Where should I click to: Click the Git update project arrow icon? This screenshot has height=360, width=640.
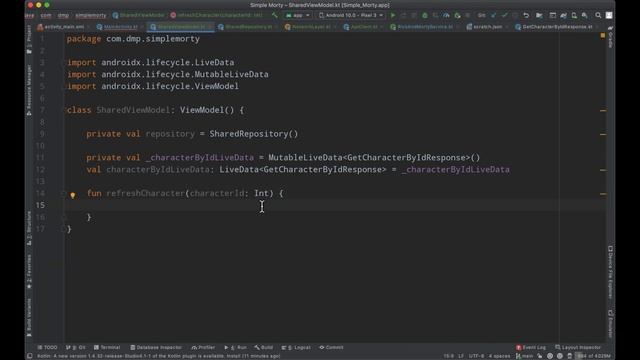493,16
